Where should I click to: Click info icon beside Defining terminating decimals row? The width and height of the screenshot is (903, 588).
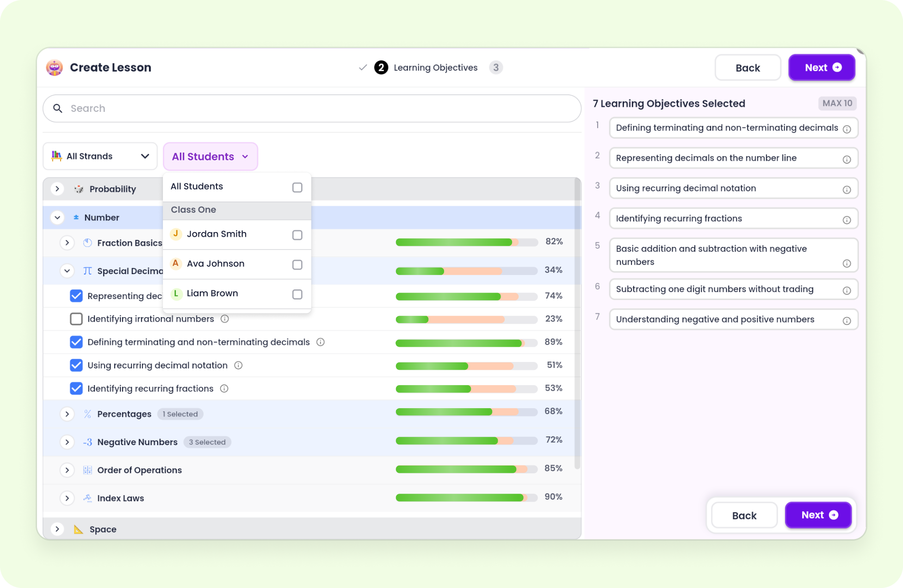click(x=320, y=342)
